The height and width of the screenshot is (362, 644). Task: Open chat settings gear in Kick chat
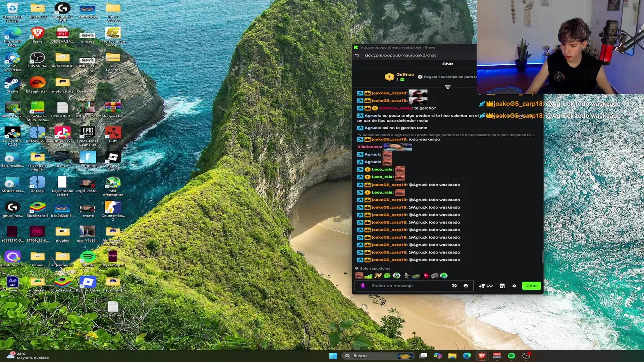click(x=514, y=286)
